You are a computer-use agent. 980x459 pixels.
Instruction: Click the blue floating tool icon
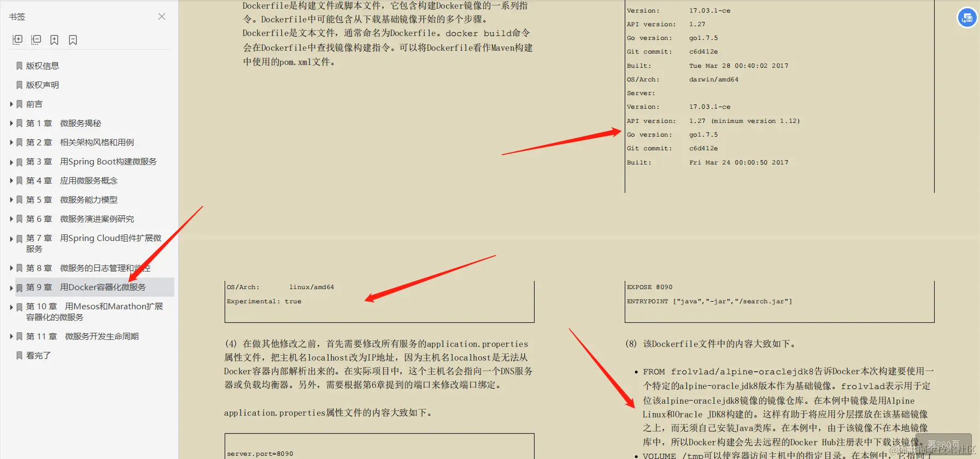coord(967,17)
